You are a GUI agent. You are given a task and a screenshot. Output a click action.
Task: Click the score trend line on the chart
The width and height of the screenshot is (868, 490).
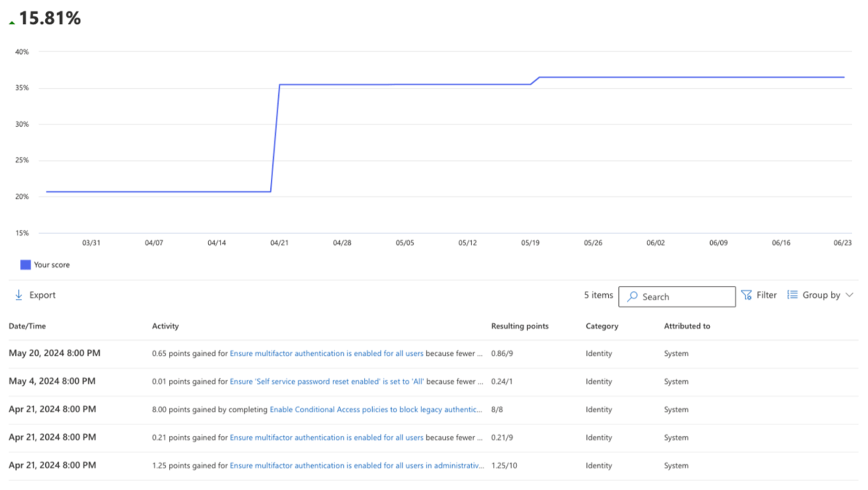(429, 84)
